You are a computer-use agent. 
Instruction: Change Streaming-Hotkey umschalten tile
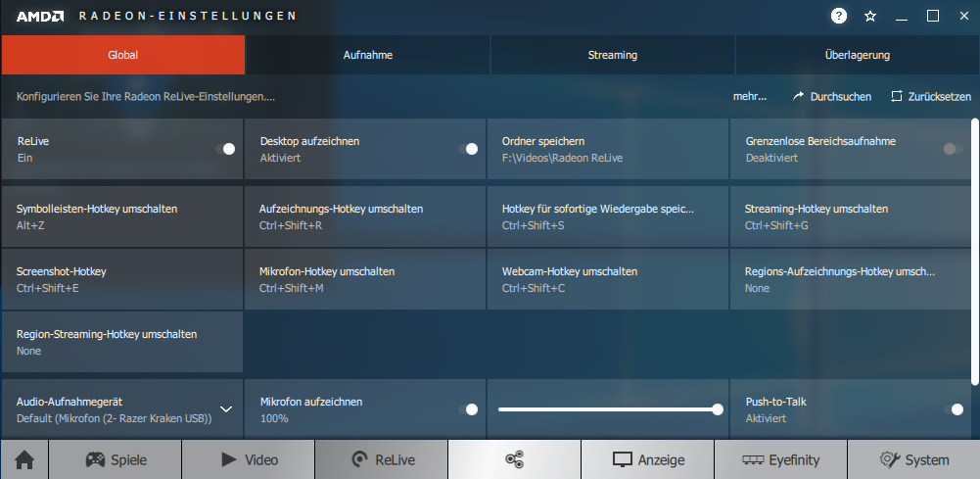tap(851, 216)
